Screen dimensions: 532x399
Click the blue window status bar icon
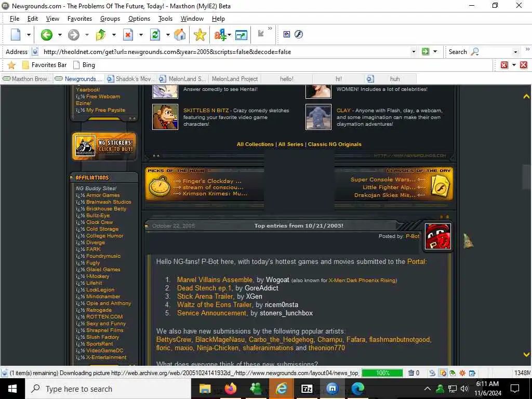[472, 373]
